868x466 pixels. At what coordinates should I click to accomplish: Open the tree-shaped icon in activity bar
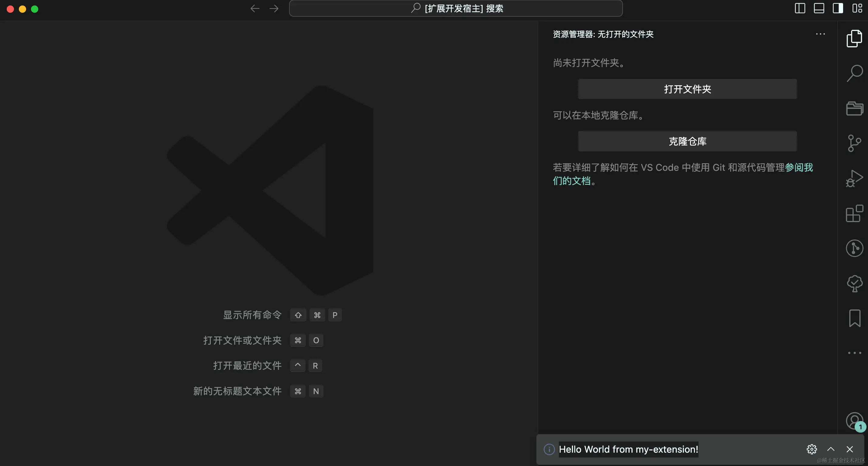coord(854,283)
